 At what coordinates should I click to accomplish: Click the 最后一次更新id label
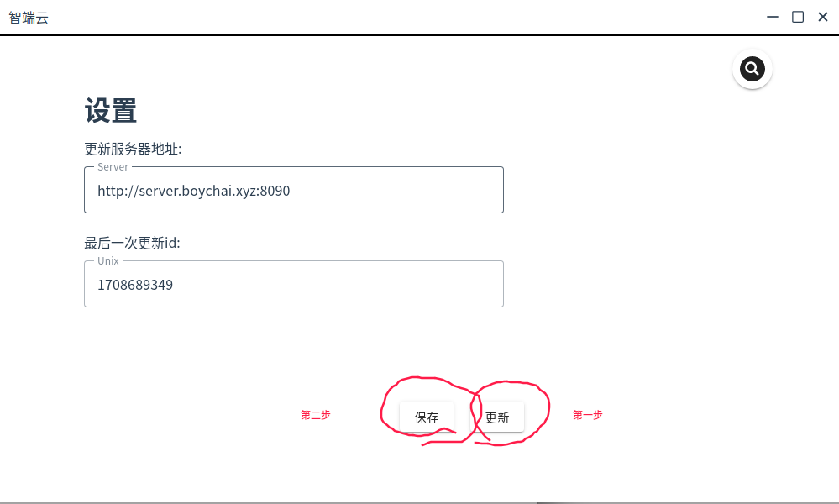132,244
